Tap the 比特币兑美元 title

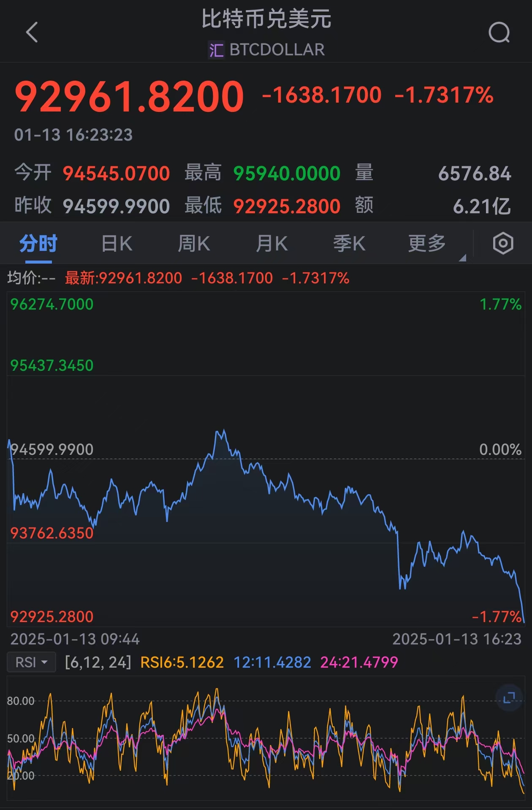tap(266, 19)
